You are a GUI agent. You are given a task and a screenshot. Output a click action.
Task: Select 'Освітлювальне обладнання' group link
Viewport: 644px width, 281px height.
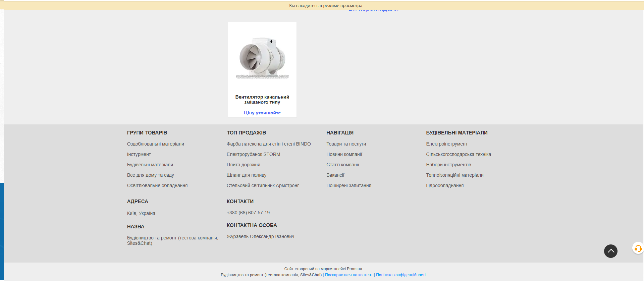coord(157,185)
